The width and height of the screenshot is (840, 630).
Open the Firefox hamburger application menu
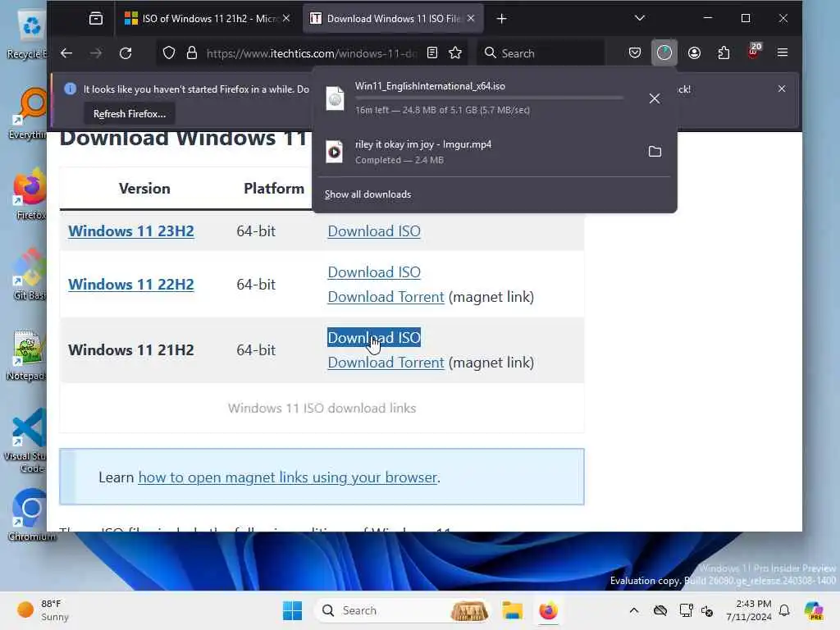click(x=783, y=52)
